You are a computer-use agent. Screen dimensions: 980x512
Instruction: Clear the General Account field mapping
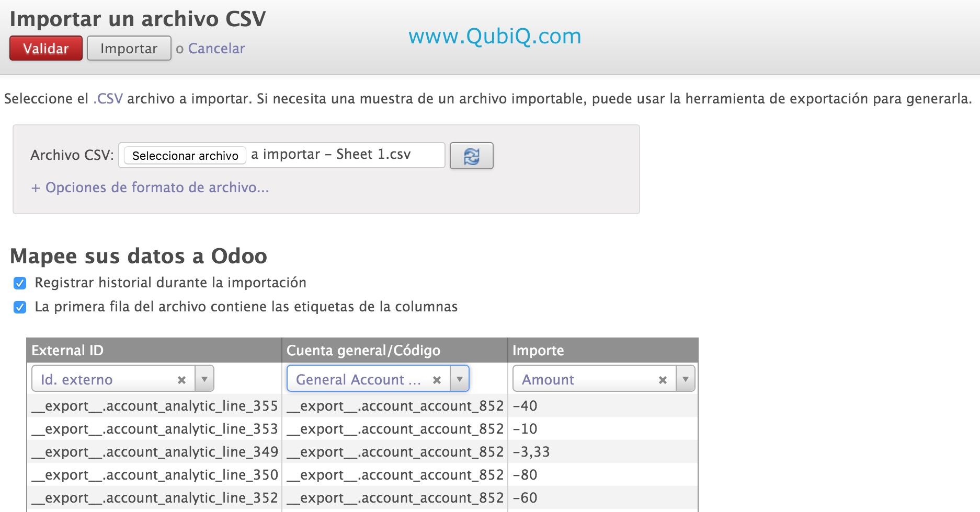(437, 380)
